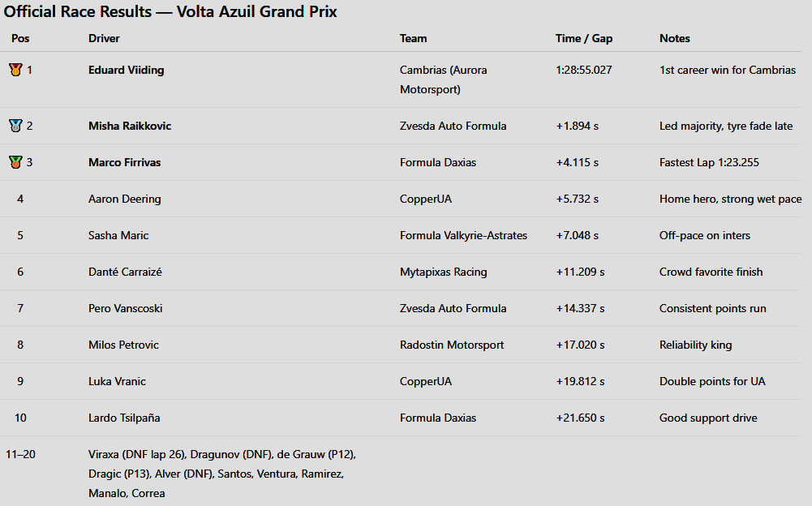This screenshot has height=506, width=812.
Task: Click the Driver column header
Action: pyautogui.click(x=104, y=38)
